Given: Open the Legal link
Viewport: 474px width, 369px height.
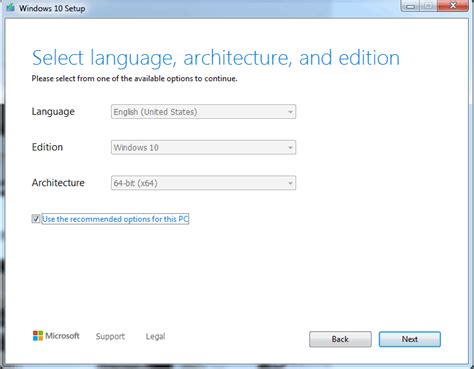Looking at the screenshot, I should [x=155, y=336].
